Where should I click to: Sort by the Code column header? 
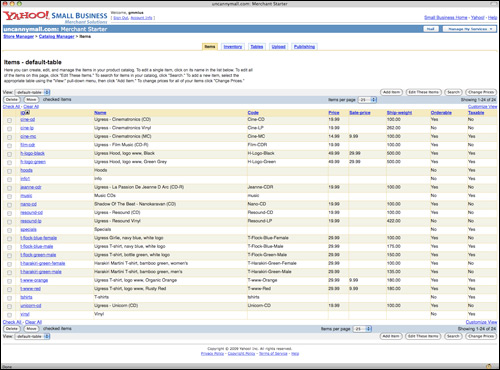pyautogui.click(x=253, y=113)
